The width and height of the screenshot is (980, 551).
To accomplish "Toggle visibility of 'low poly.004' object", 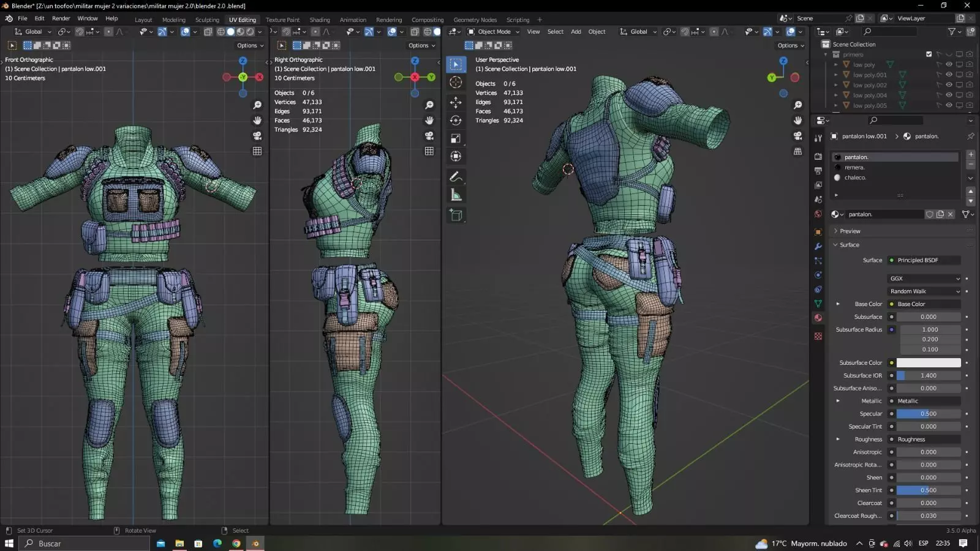I will (x=949, y=96).
